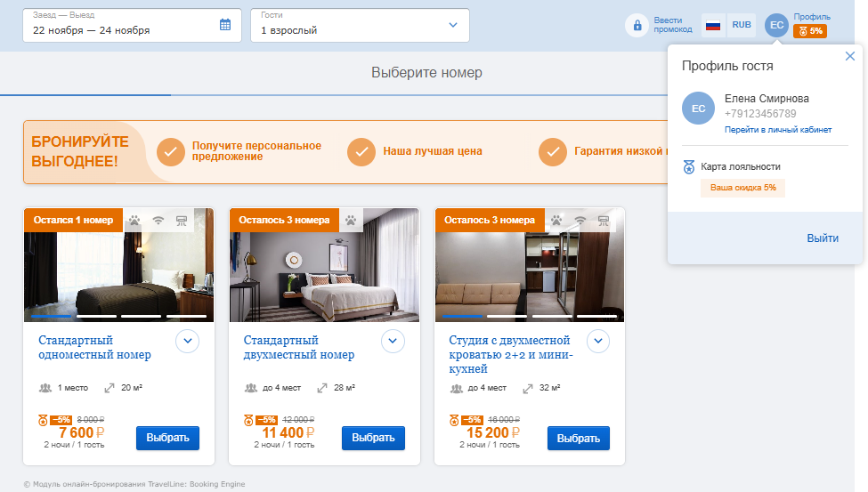Image resolution: width=868 pixels, height=492 pixels.
Task: Choose the studio priced 15 200 ₽
Action: [x=579, y=439]
